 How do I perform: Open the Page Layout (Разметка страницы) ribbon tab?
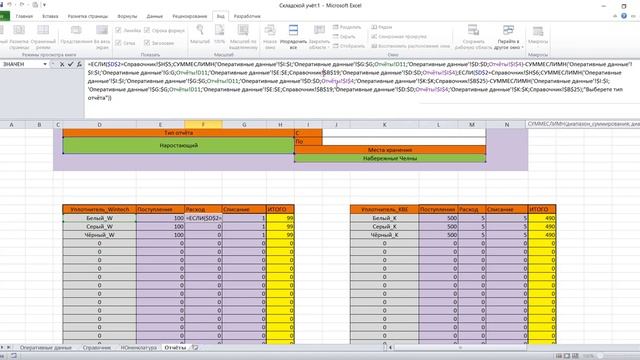(88, 16)
